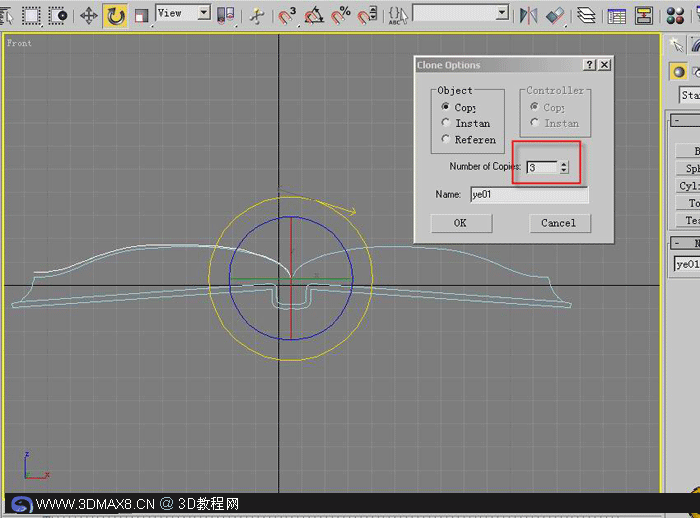Close the Clone Options dialog
The width and height of the screenshot is (700, 518).
[604, 65]
